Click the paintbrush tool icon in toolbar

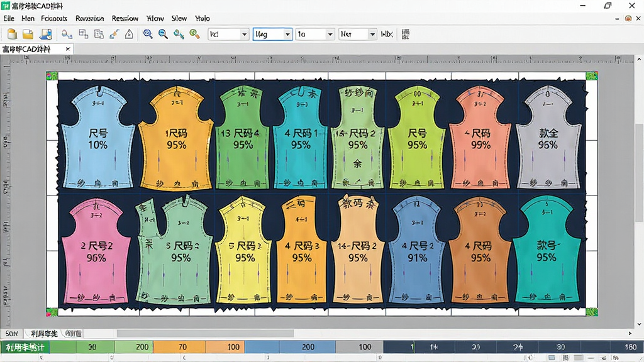[x=114, y=34]
